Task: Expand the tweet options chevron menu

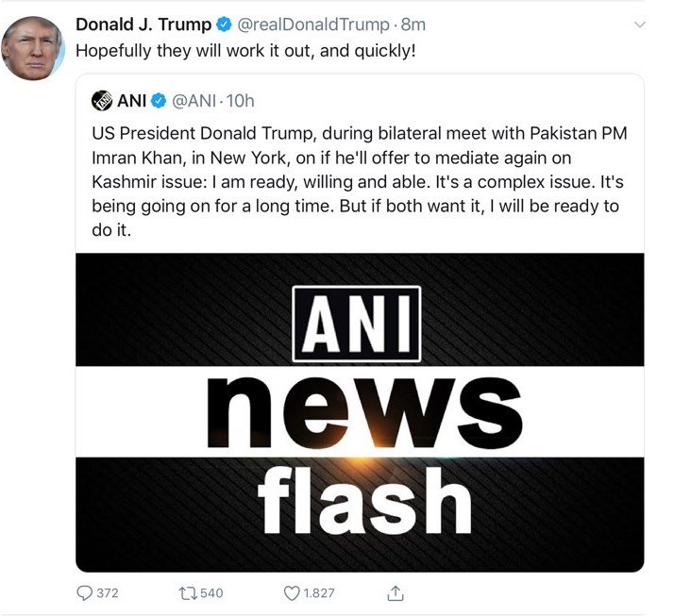Action: [x=641, y=25]
